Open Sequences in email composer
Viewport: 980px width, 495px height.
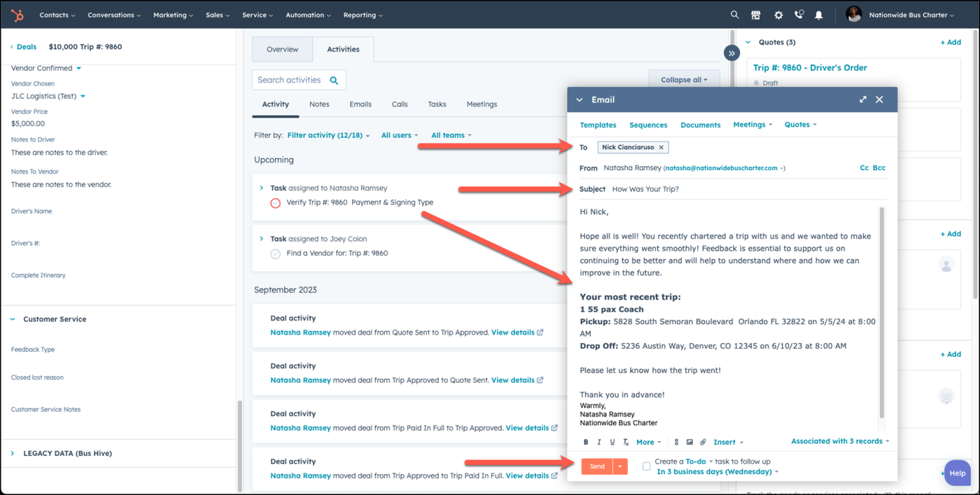point(648,125)
